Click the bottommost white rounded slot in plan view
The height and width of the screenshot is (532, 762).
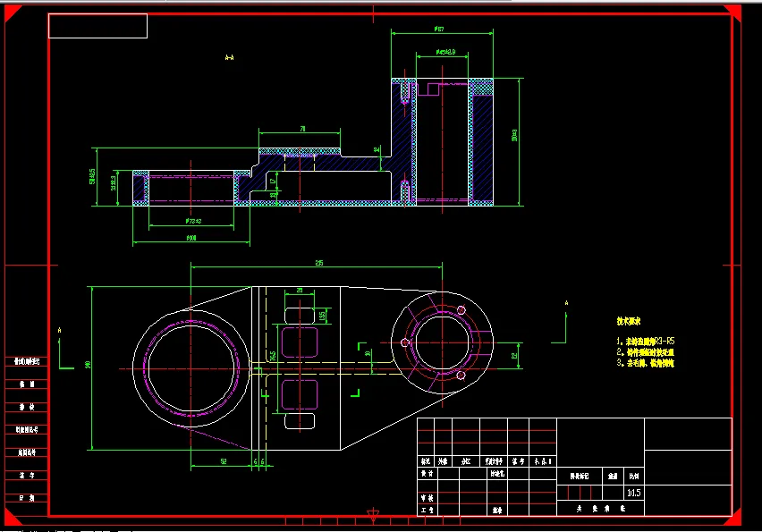[x=300, y=421]
